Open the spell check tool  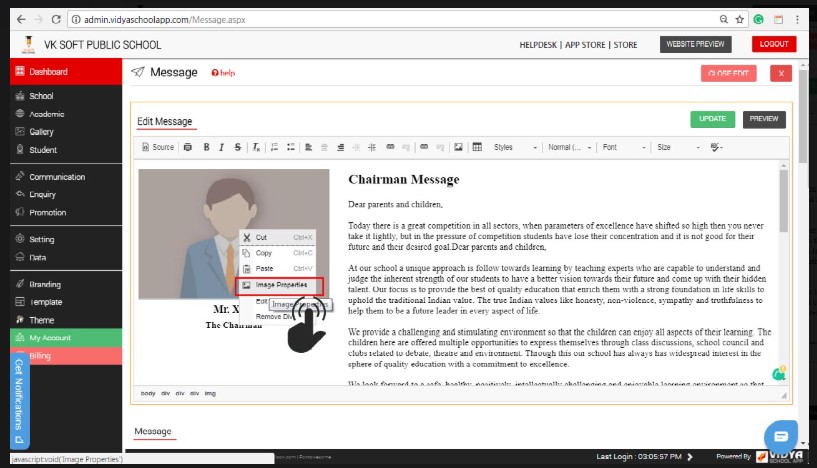717,147
